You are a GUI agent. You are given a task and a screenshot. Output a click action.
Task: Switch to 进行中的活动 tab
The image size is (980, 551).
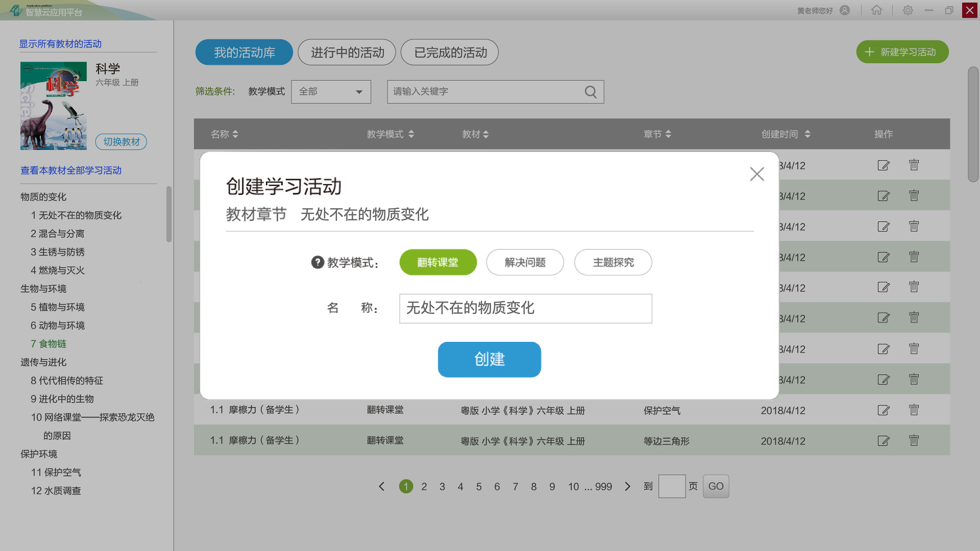coord(347,52)
